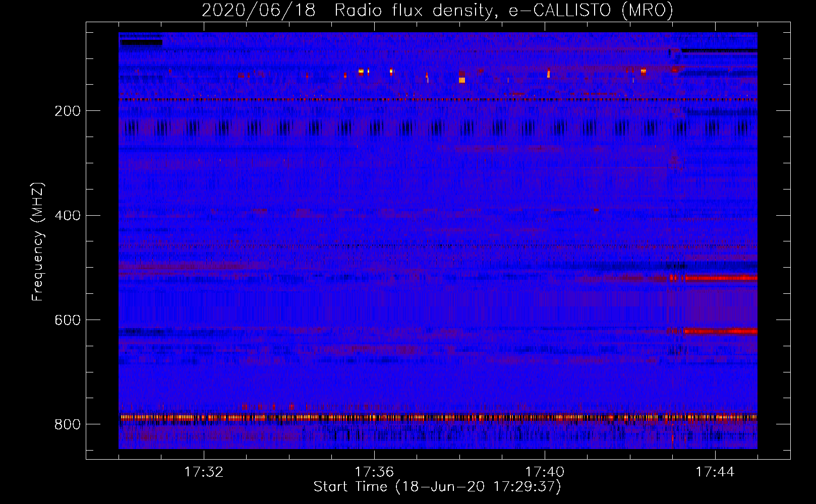The image size is (816, 504).
Task: Select the 17:40 time tick label
Action: (545, 472)
